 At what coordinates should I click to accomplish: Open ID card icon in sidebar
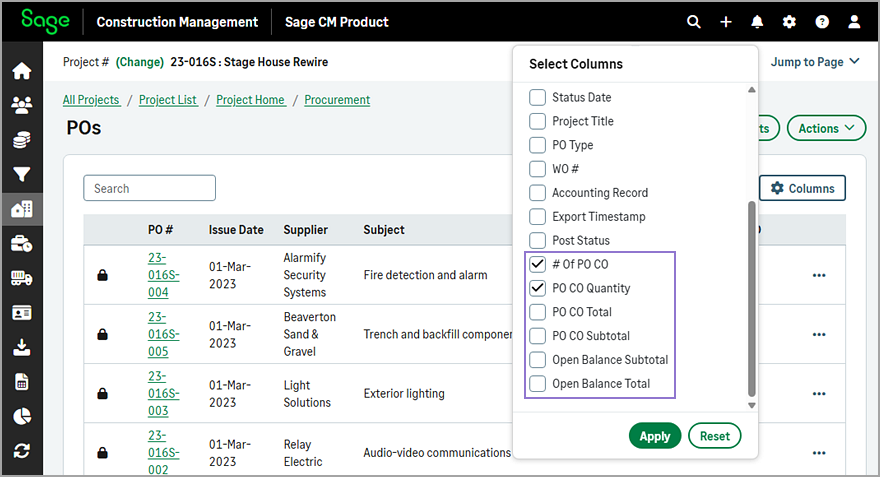coord(22,313)
